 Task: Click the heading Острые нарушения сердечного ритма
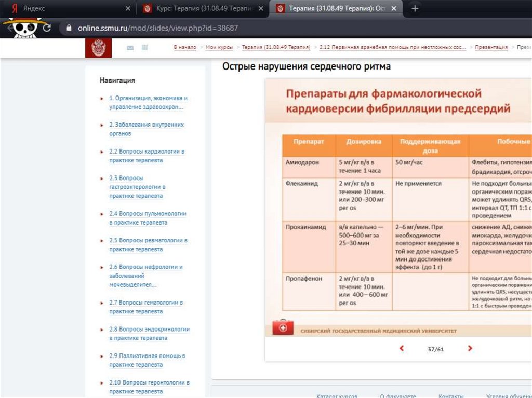tap(307, 66)
